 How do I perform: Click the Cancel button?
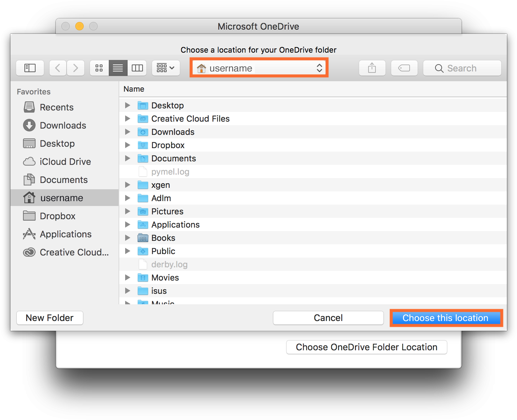coord(328,318)
